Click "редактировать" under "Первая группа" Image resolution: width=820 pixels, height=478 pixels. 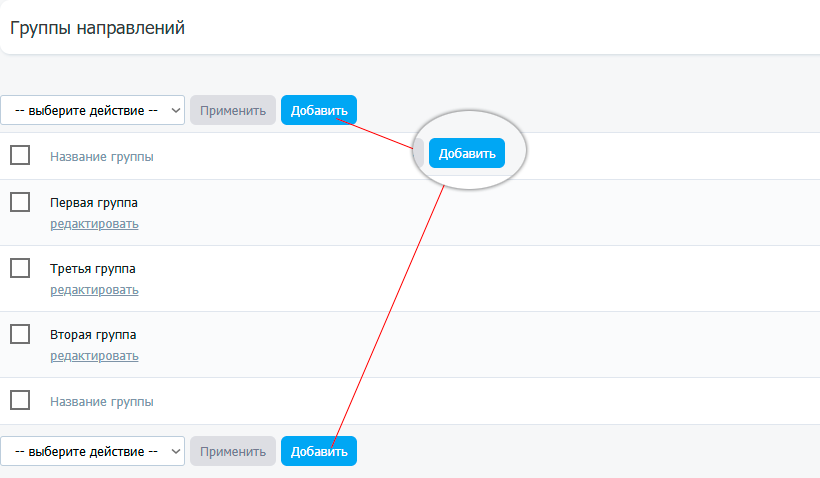(94, 224)
